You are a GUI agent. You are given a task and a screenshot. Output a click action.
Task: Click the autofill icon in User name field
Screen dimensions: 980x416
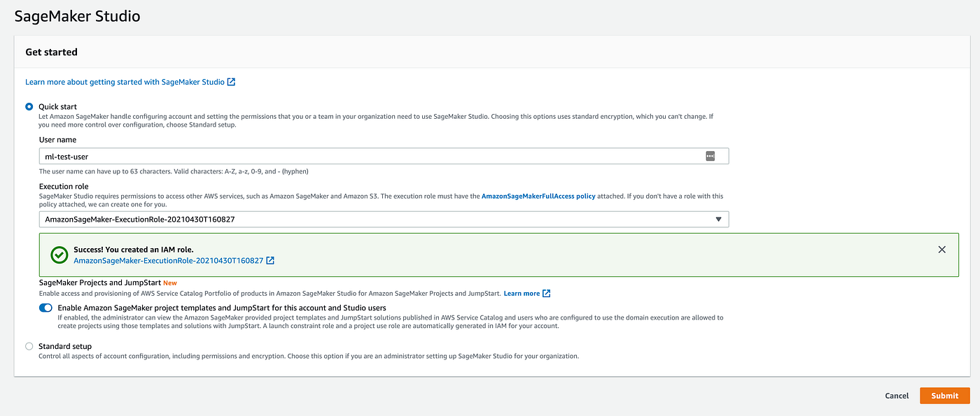710,157
